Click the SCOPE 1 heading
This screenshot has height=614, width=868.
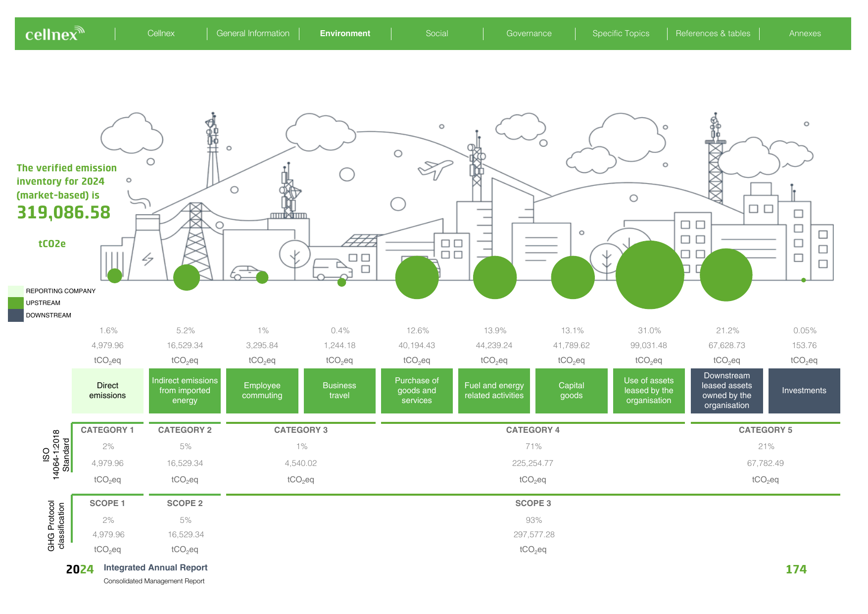tap(107, 503)
